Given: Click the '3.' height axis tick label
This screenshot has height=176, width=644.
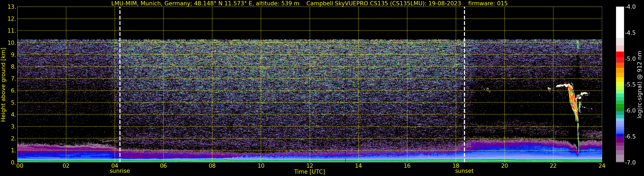Looking at the screenshot, I should (x=13, y=126).
